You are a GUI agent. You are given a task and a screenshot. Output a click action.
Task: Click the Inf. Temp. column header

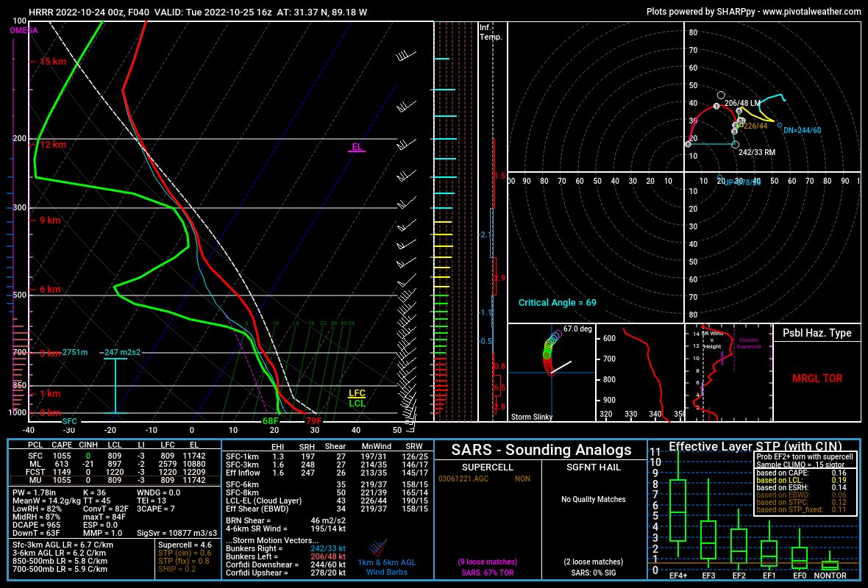click(x=491, y=32)
